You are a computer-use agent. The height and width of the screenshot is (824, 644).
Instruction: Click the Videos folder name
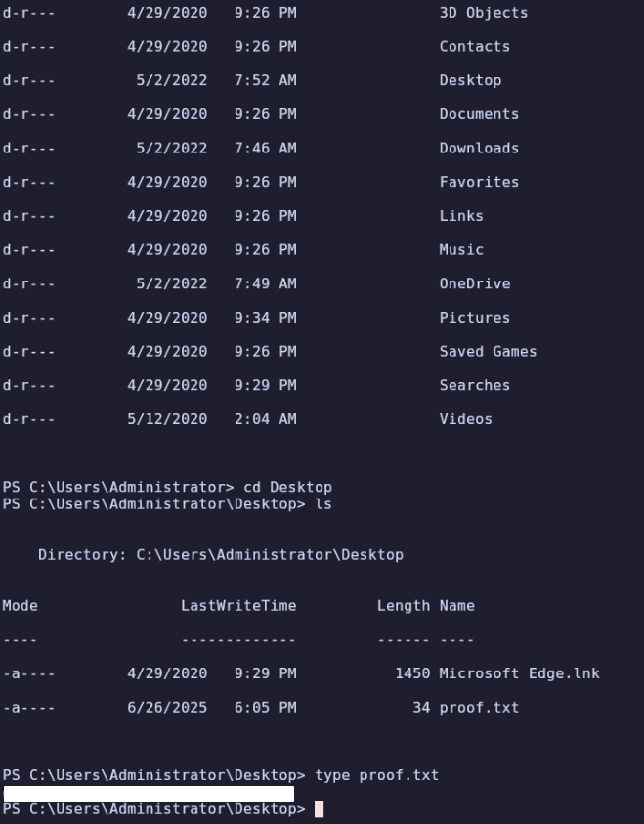click(x=465, y=419)
